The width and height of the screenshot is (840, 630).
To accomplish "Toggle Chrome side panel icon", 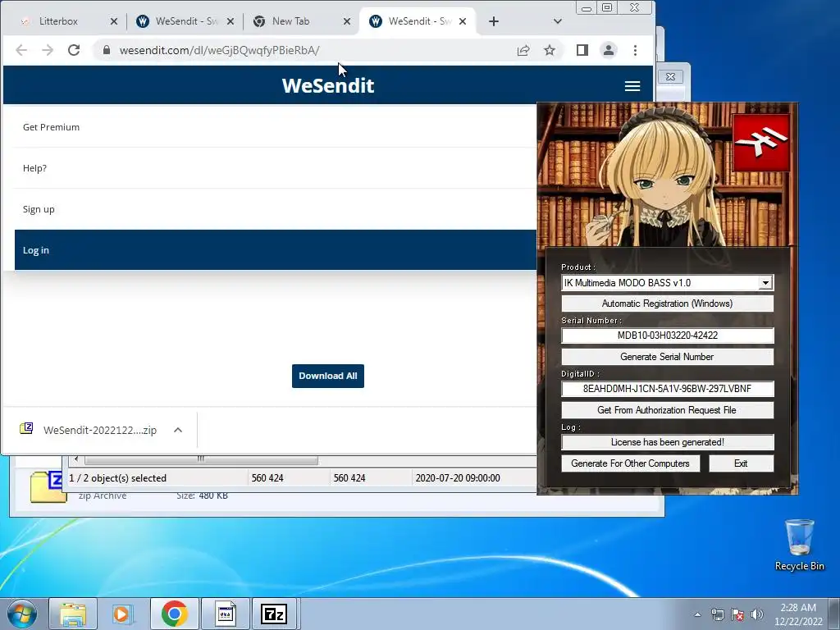I will (582, 50).
